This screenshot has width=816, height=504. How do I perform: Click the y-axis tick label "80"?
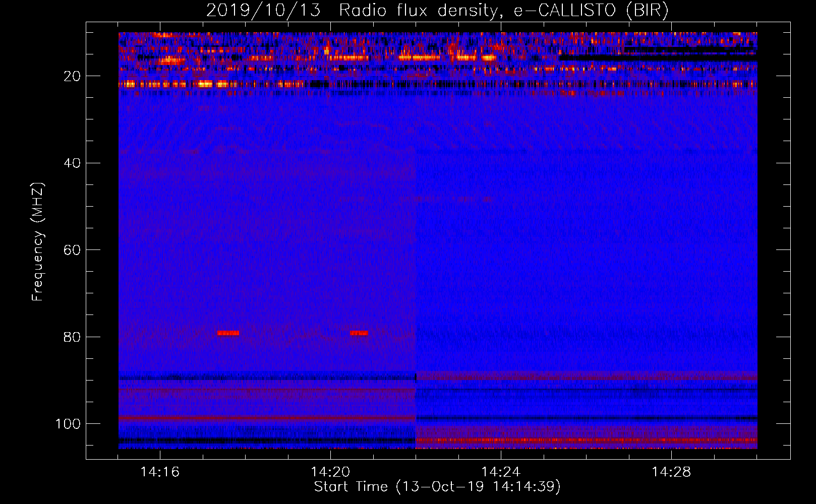pos(72,337)
